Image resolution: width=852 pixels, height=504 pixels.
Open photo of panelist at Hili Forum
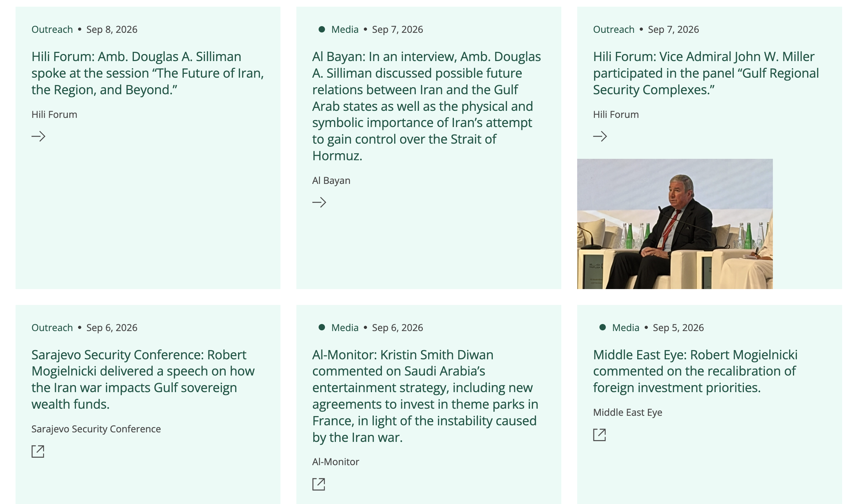pyautogui.click(x=675, y=224)
